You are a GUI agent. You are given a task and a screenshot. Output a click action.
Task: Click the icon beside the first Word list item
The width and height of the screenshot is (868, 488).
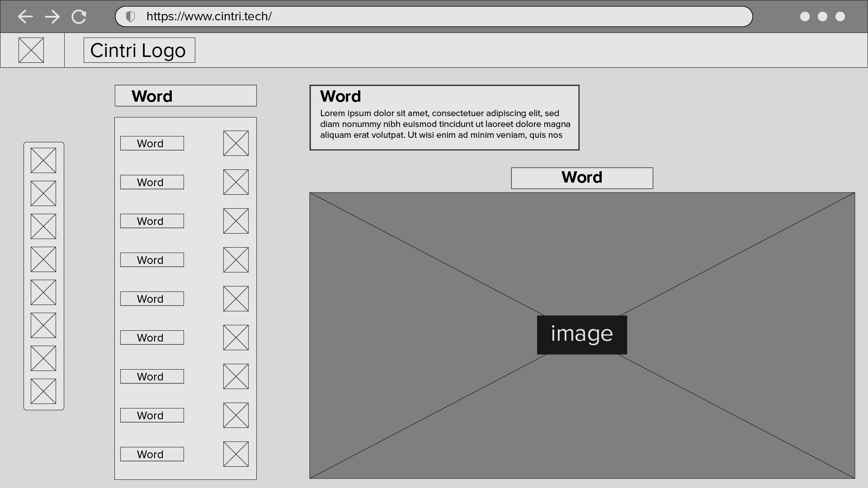coord(236,143)
